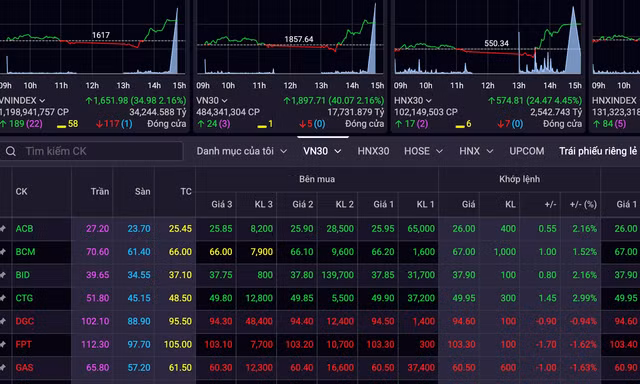Open the HNX dropdown tab

click(476, 151)
